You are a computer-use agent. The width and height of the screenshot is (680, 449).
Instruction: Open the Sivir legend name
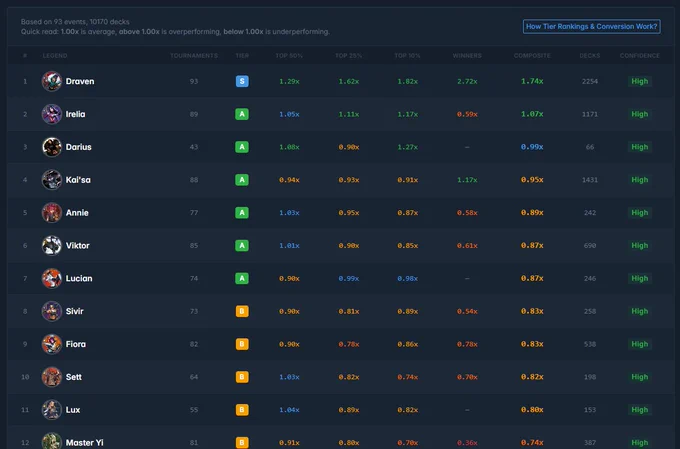(x=75, y=311)
